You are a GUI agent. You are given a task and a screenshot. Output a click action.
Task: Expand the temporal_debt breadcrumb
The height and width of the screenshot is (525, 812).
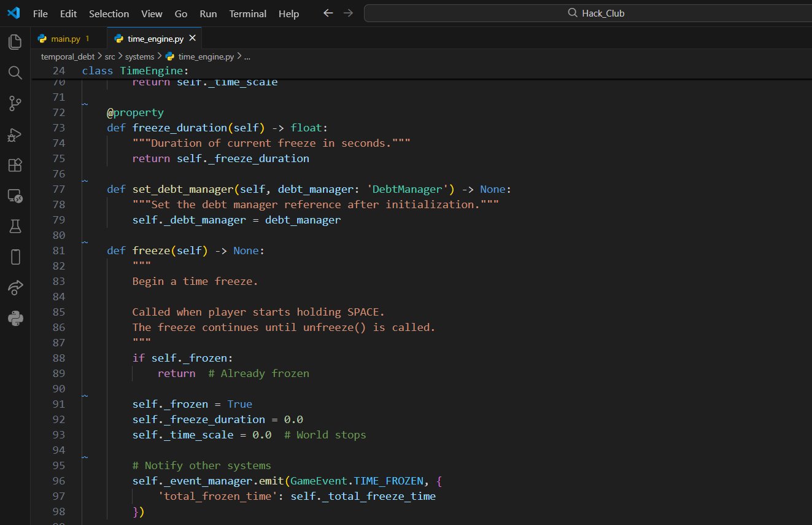point(68,56)
